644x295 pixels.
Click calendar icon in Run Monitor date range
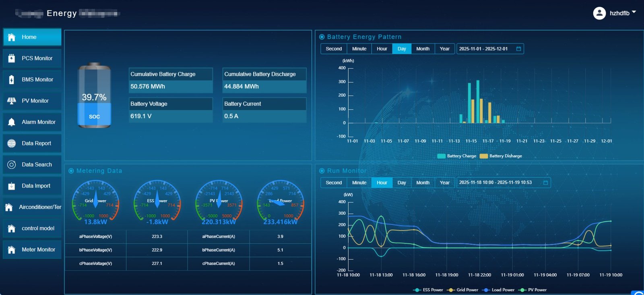545,183
